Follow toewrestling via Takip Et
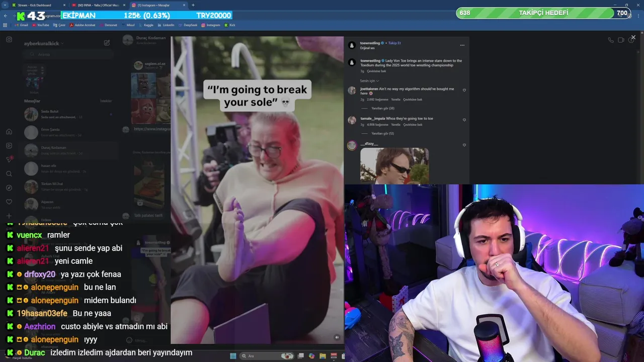The image size is (644, 362). 394,43
